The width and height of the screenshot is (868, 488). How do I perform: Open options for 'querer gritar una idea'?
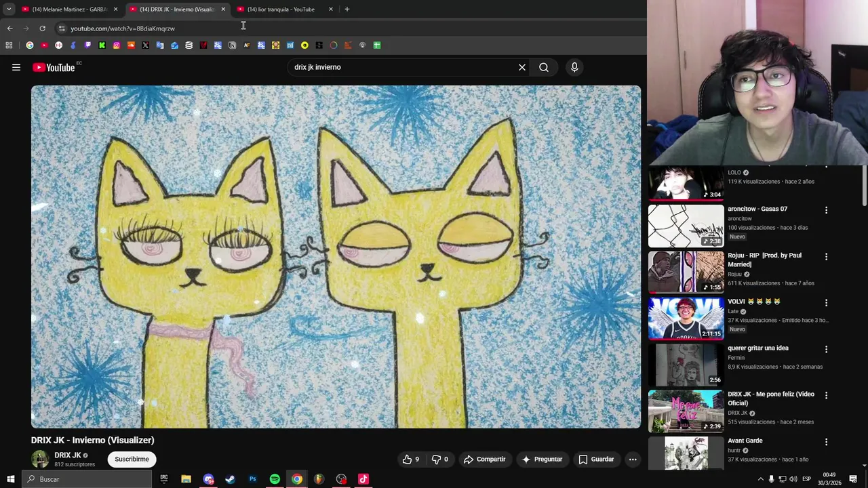[826, 349]
